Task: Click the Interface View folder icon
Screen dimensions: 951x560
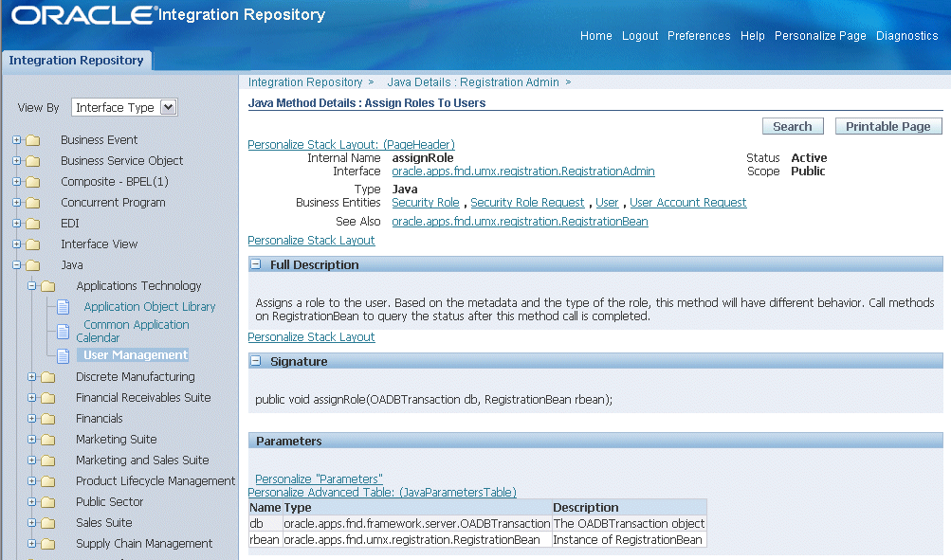Action: tap(33, 244)
